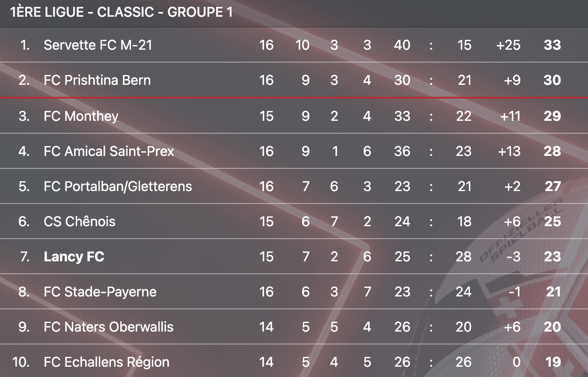Select CS Chênois in the table

80,221
